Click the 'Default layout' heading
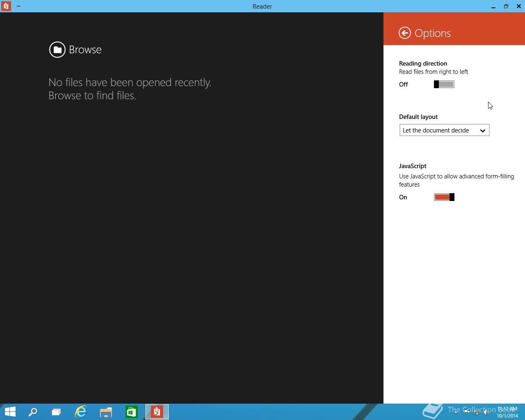 pyautogui.click(x=418, y=117)
